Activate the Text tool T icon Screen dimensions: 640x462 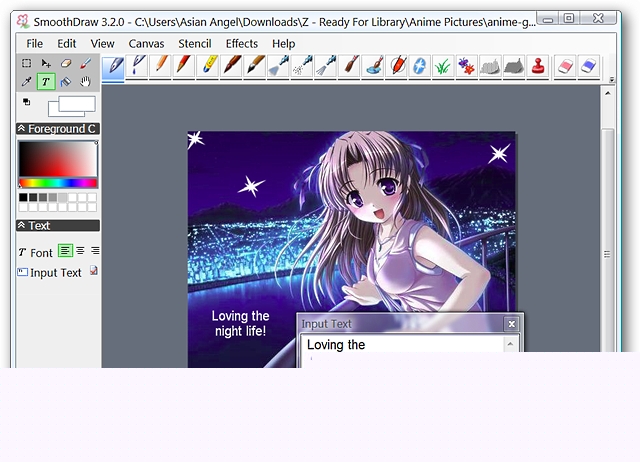coord(46,82)
